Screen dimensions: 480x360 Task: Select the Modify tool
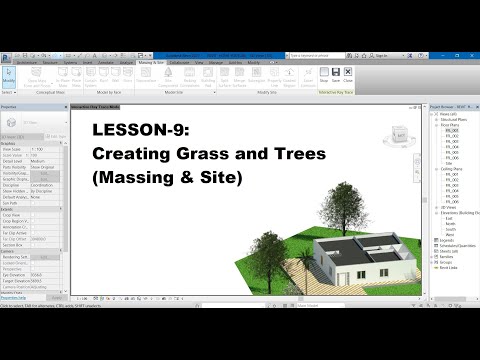tap(9, 76)
